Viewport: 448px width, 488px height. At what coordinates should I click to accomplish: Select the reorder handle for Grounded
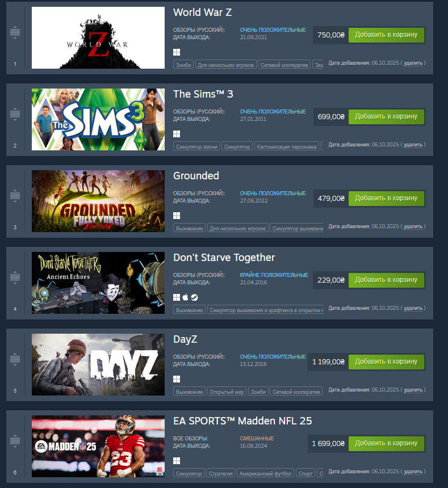click(15, 196)
